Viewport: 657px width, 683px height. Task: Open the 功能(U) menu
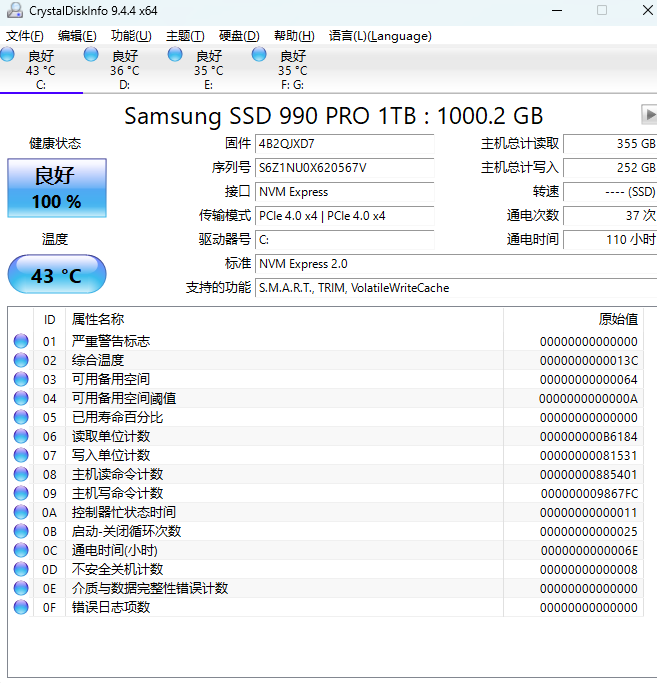click(x=131, y=36)
